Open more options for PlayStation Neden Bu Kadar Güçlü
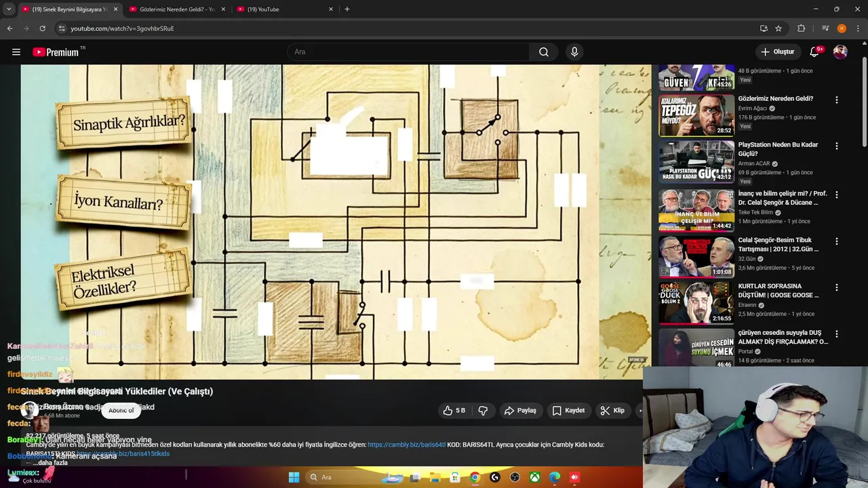Screen dimensions: 868x488 point(836,146)
